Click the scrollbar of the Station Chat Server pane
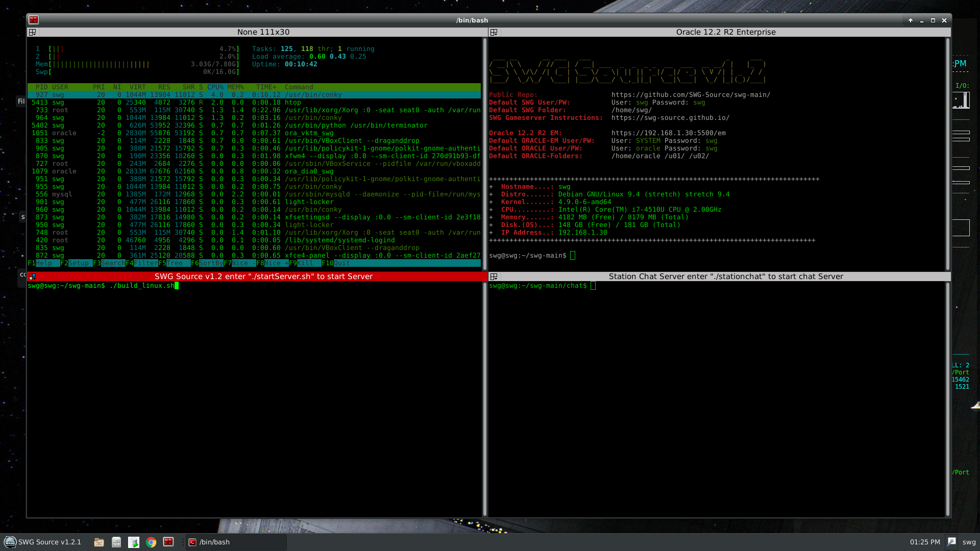The height and width of the screenshot is (551, 980). pyautogui.click(x=948, y=399)
